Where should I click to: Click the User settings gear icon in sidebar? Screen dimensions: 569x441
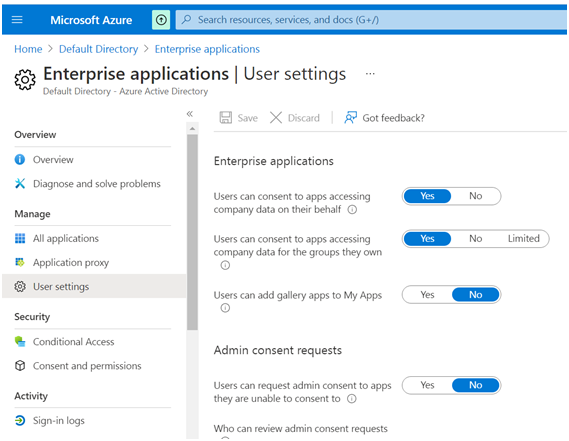point(20,286)
